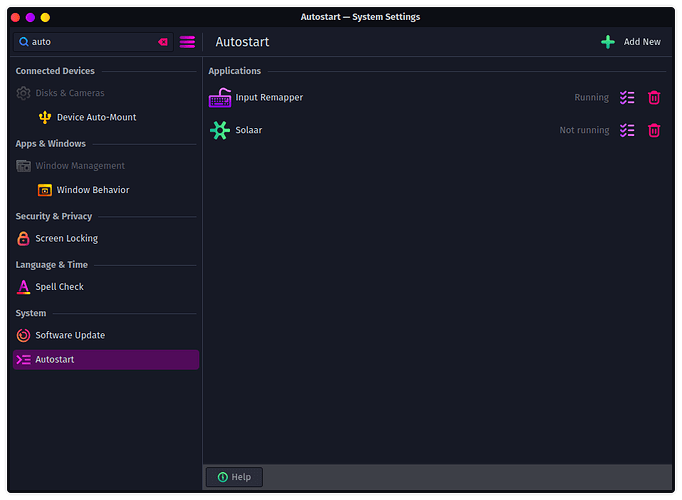682x500 pixels.
Task: Click the Window Management icon
Action: click(x=23, y=166)
